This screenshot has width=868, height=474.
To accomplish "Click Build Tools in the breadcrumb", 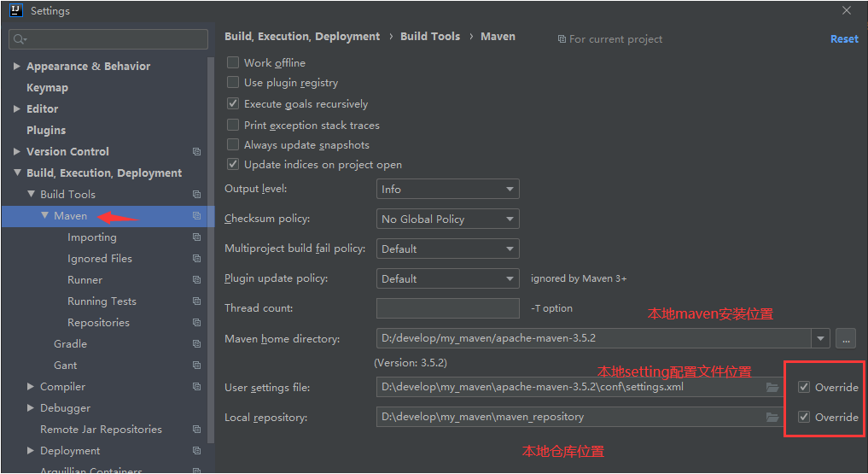I will click(x=430, y=36).
